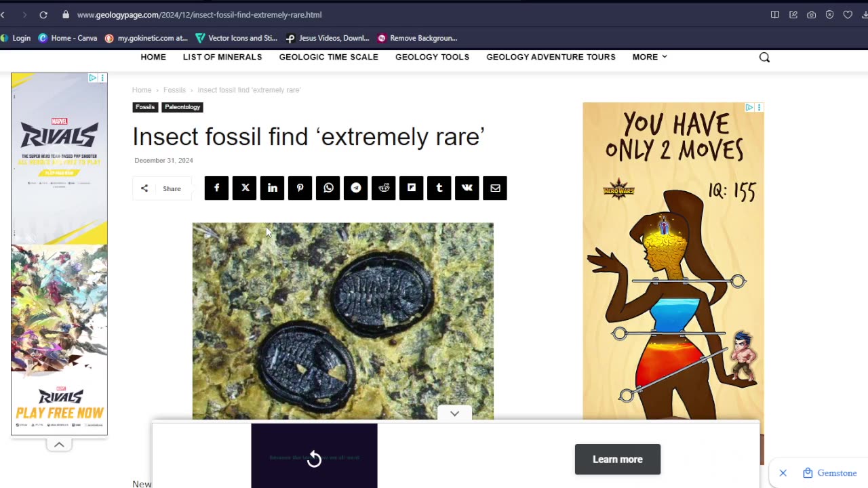The height and width of the screenshot is (488, 868).
Task: Go to GEOLOGIC TIME SCALE menu
Action: click(329, 57)
